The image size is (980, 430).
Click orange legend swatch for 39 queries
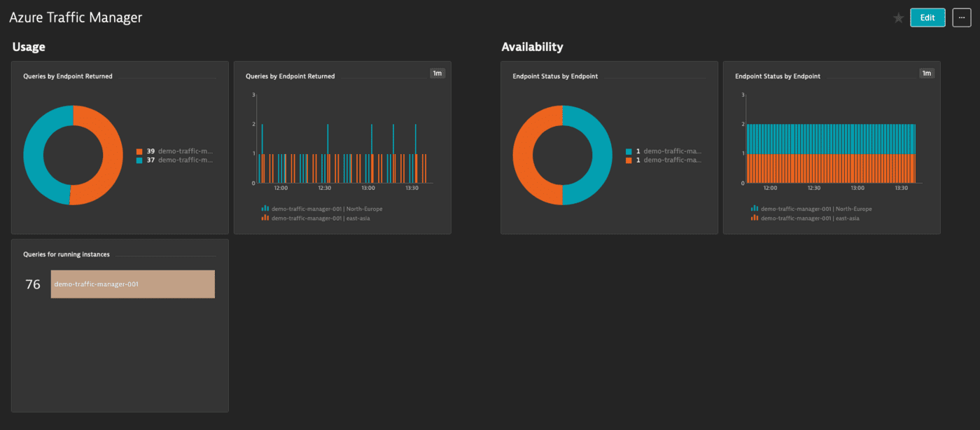coord(139,151)
